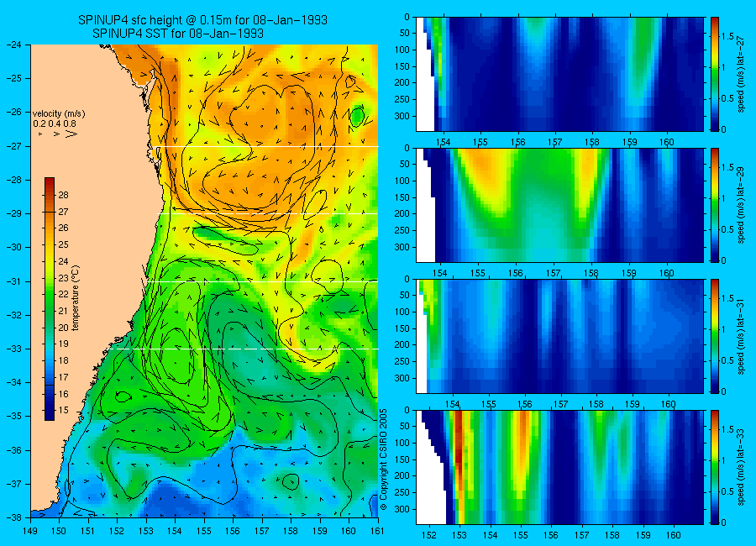Select the lat=-27 speed section plot
This screenshot has width=756, height=546.
559,74
